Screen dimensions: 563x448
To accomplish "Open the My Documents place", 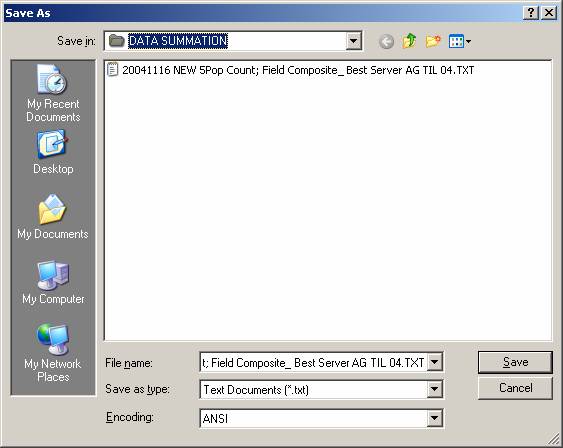I will coord(53,217).
